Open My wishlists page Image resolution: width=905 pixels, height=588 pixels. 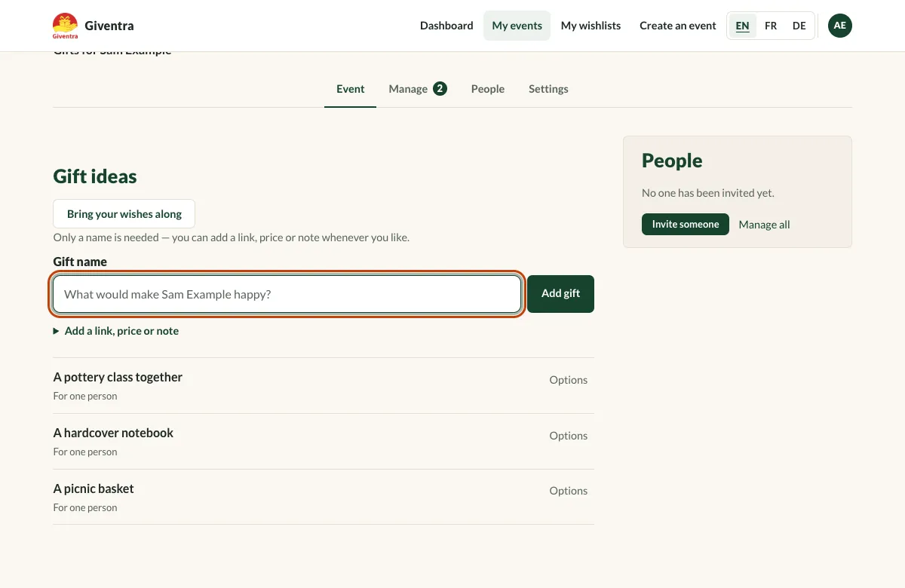click(x=591, y=26)
